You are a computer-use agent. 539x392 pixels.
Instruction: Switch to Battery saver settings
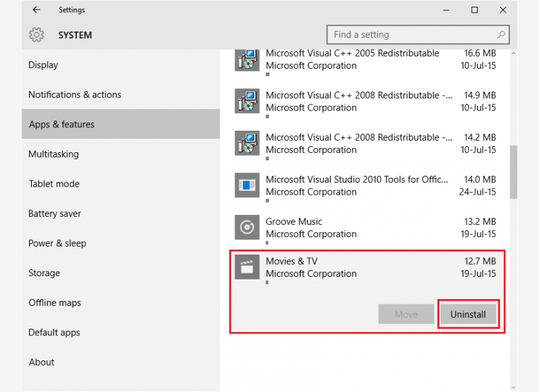click(x=121, y=214)
